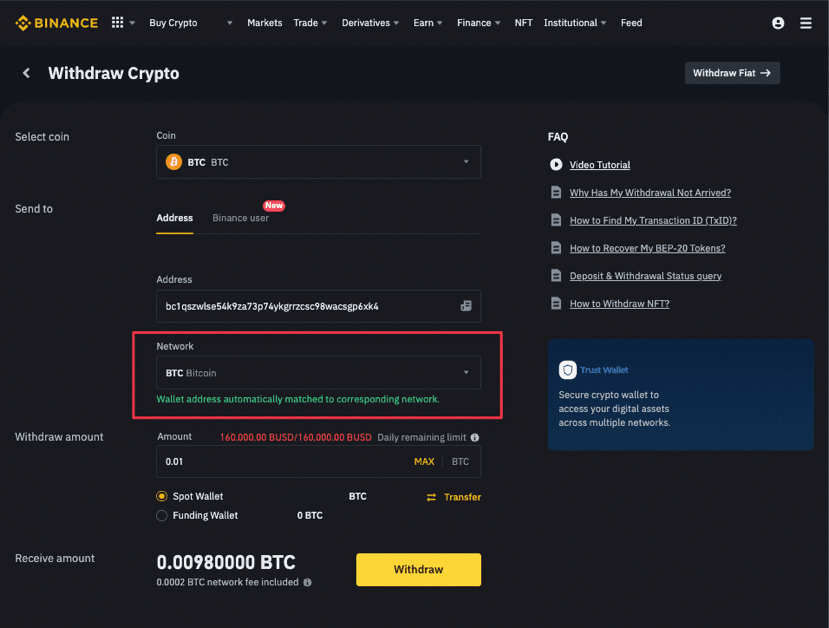Viewport: 829px width, 628px height.
Task: Click the Withdraw Fiat button
Action: pos(732,73)
